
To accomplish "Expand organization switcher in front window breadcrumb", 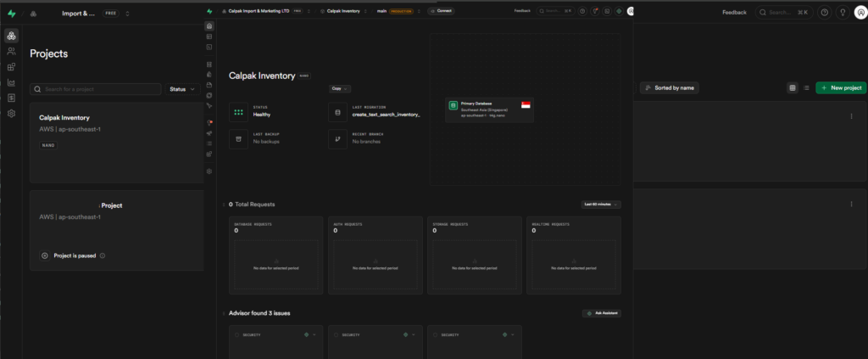I will tap(309, 11).
